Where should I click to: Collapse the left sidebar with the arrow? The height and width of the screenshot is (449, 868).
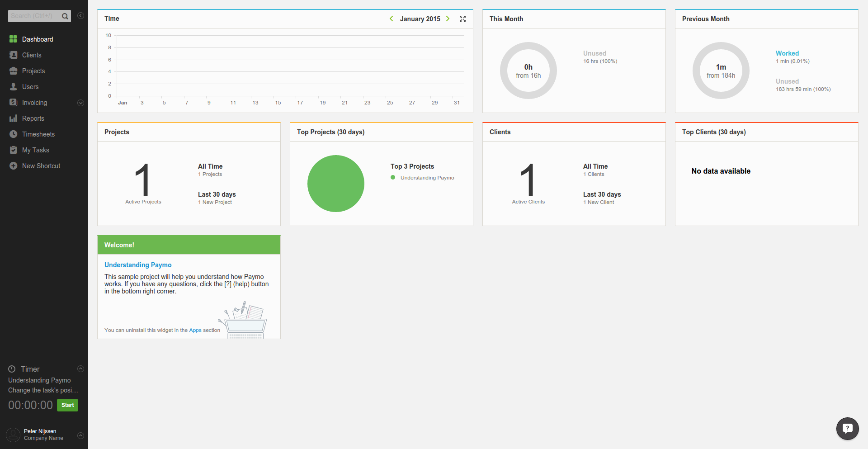pos(80,15)
